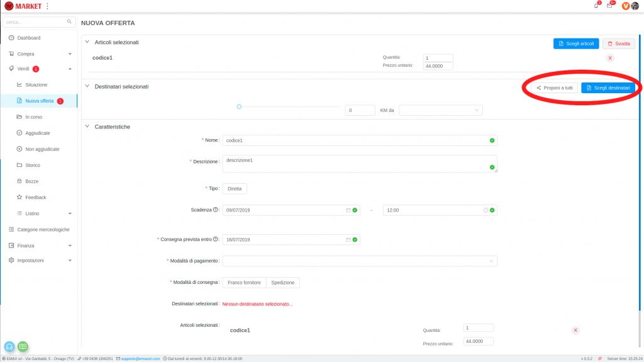The width and height of the screenshot is (644, 362).
Task: Collapse the Caratteristiche section
Action: click(x=87, y=127)
